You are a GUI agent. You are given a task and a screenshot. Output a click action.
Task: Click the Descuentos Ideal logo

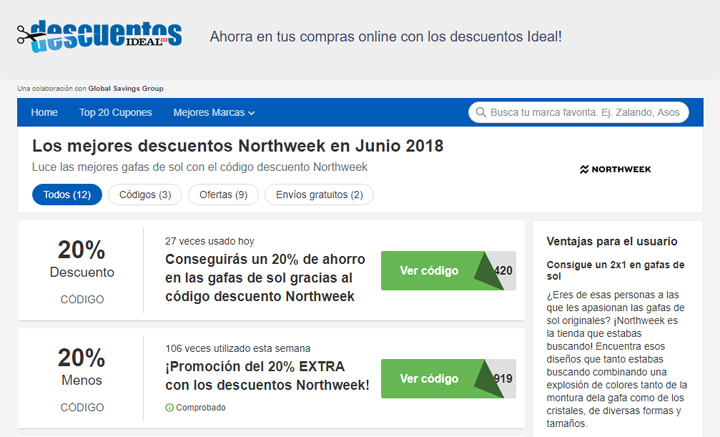(99, 36)
